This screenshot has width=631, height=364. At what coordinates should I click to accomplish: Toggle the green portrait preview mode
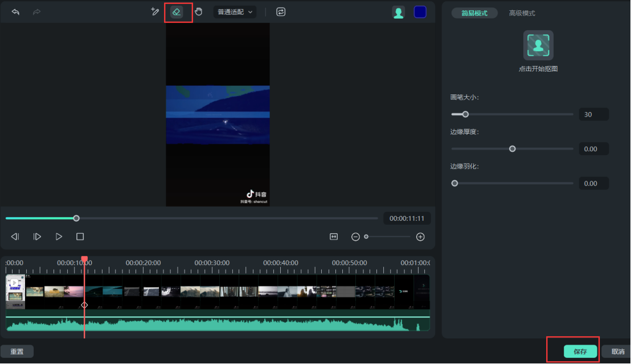pyautogui.click(x=399, y=13)
